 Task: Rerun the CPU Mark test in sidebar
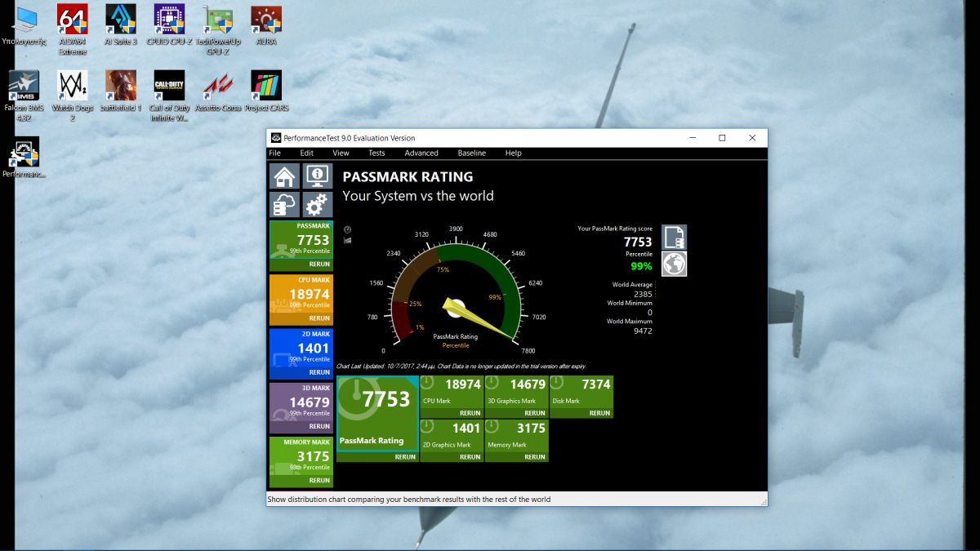point(319,318)
